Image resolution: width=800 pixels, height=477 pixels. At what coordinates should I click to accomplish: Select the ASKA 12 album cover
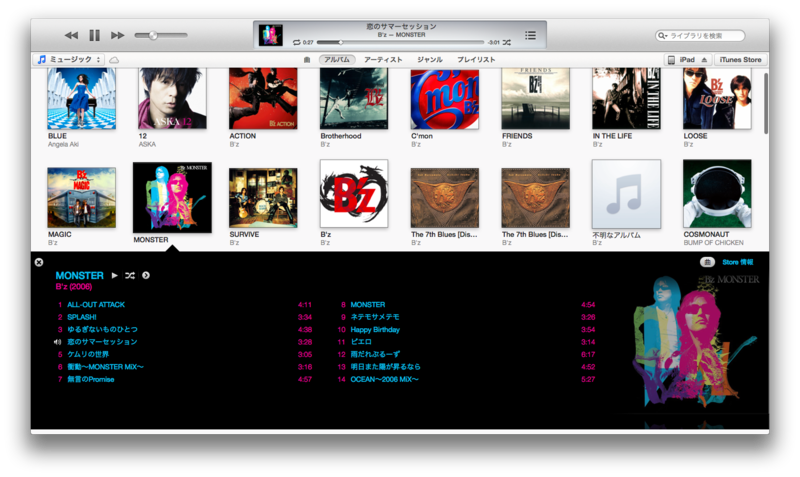(x=172, y=98)
